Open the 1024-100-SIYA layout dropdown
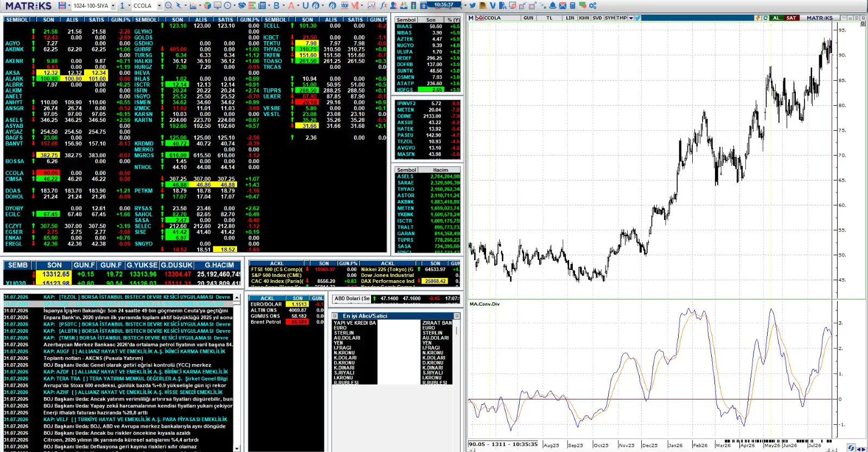The width and height of the screenshot is (868, 452). [113, 6]
